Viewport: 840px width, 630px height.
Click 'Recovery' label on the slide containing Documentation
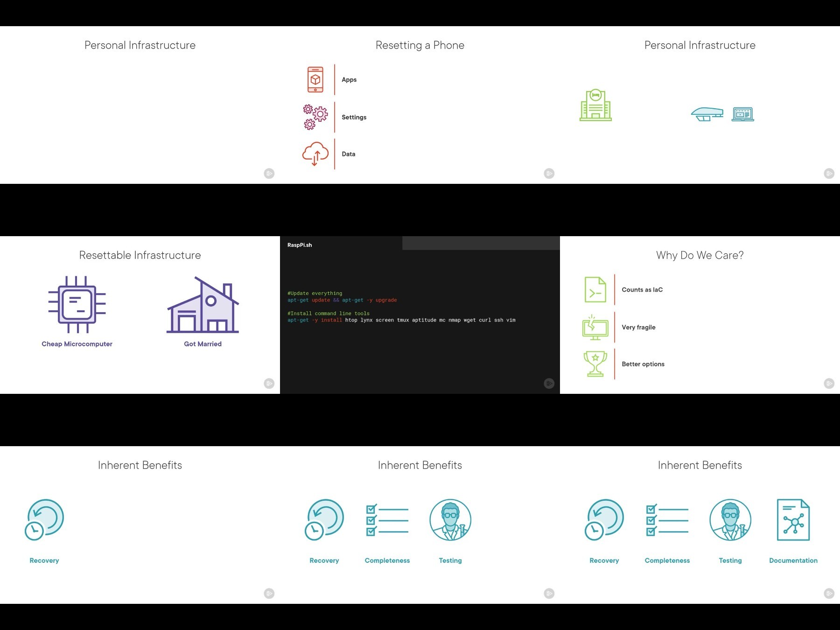coord(604,560)
